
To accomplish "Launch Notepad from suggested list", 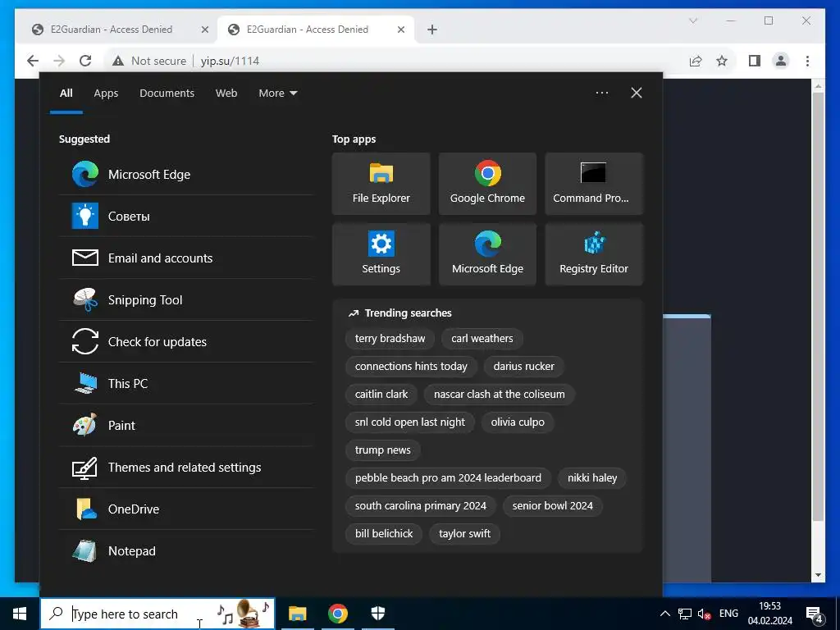I will 186,550.
